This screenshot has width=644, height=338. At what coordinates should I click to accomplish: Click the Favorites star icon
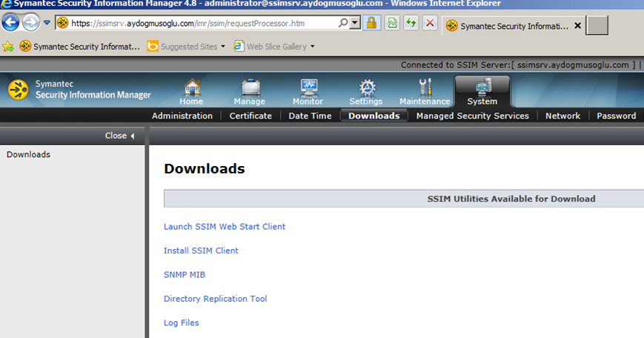tap(8, 47)
